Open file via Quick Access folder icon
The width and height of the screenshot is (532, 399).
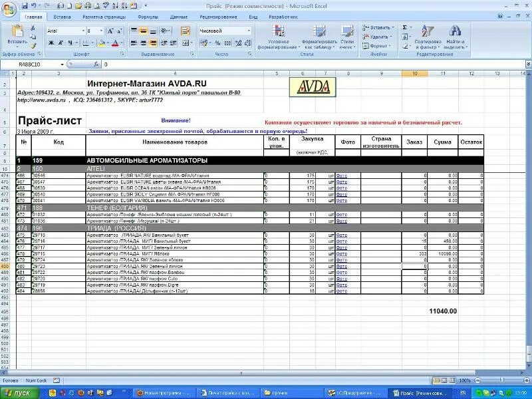coord(78,6)
